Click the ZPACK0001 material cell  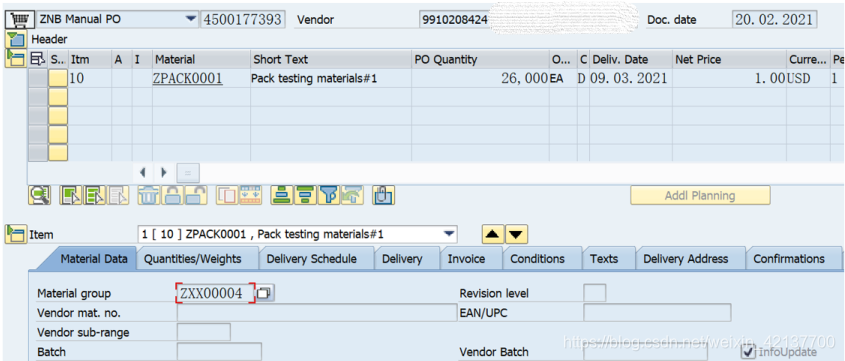pyautogui.click(x=202, y=79)
